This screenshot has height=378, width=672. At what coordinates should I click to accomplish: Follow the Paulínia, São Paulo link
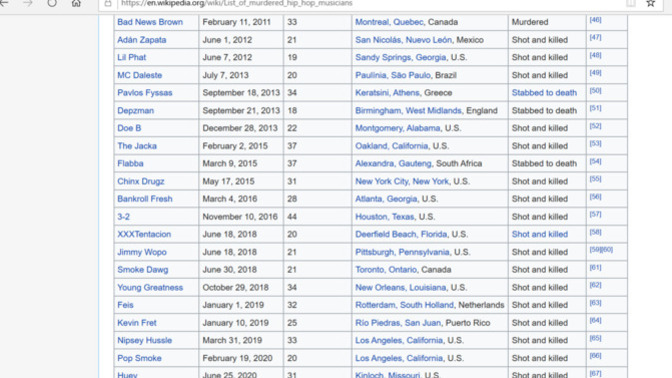tap(393, 75)
